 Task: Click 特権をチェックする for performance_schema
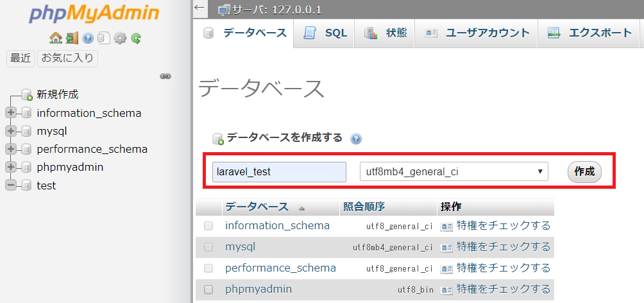pos(504,268)
